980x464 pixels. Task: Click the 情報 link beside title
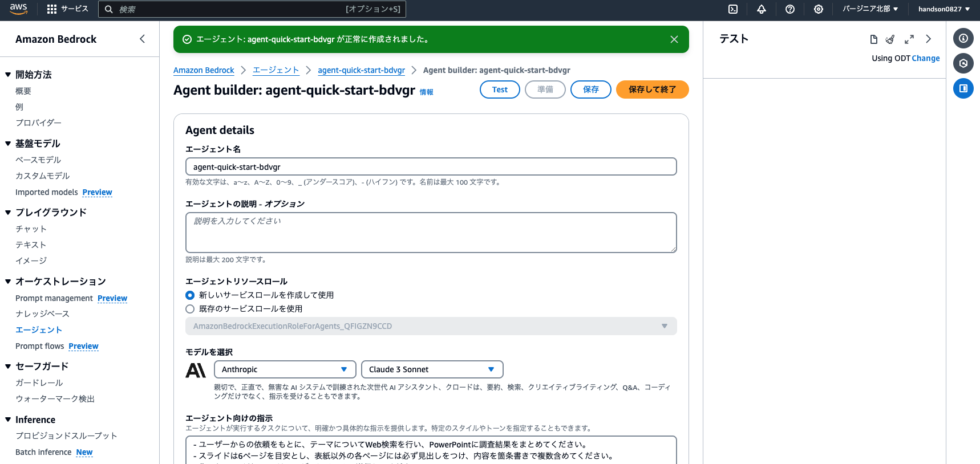click(427, 92)
